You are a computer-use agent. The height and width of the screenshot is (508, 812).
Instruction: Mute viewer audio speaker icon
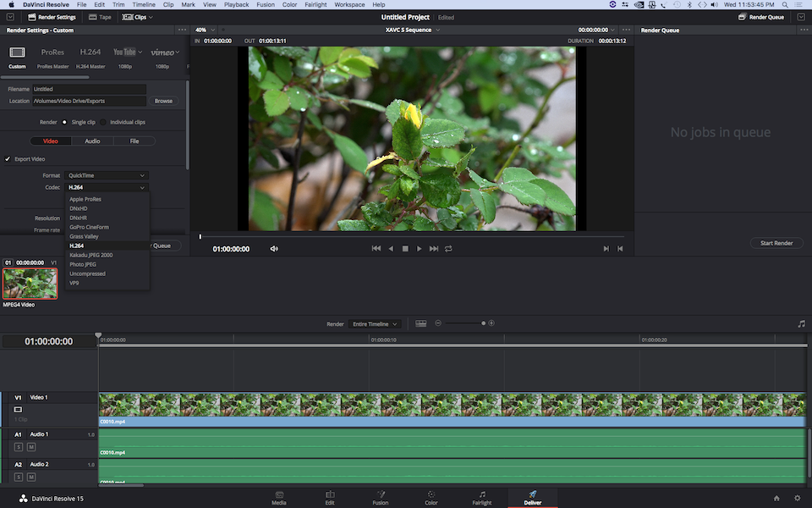[x=274, y=249]
